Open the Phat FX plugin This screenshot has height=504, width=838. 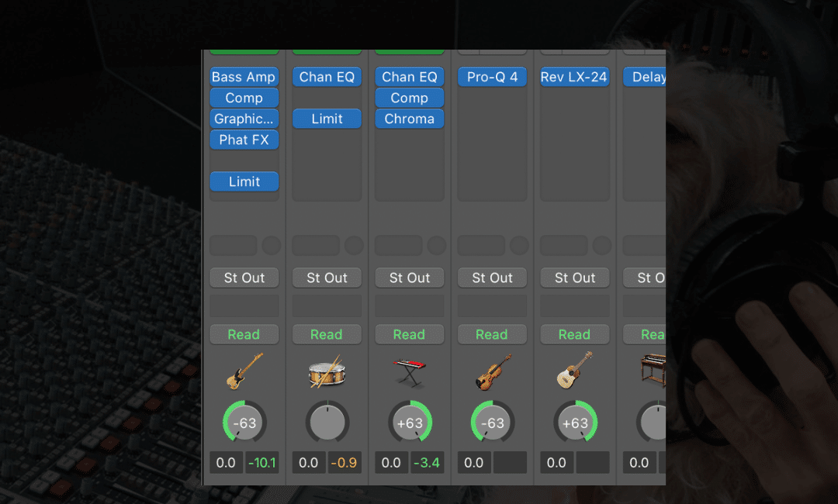click(244, 140)
